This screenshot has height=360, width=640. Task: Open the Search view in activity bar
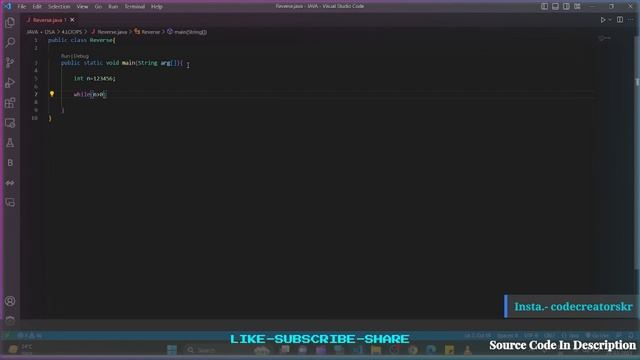10,42
